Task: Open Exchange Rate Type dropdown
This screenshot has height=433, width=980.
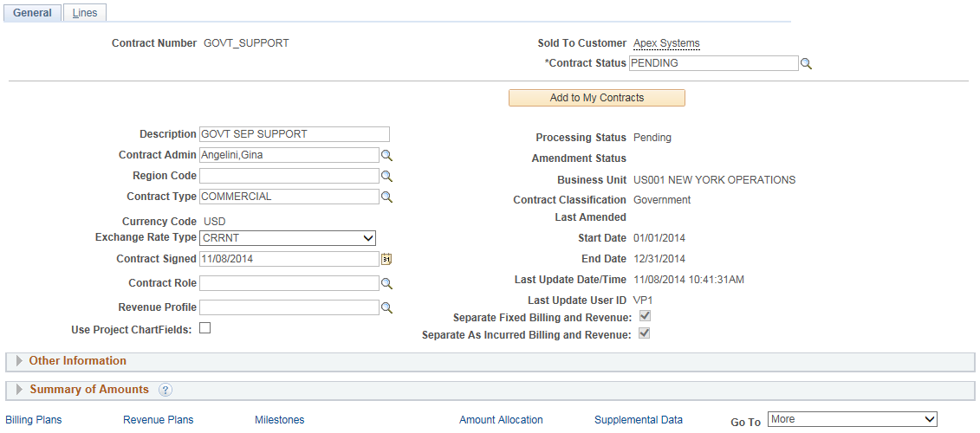Action: (287, 238)
